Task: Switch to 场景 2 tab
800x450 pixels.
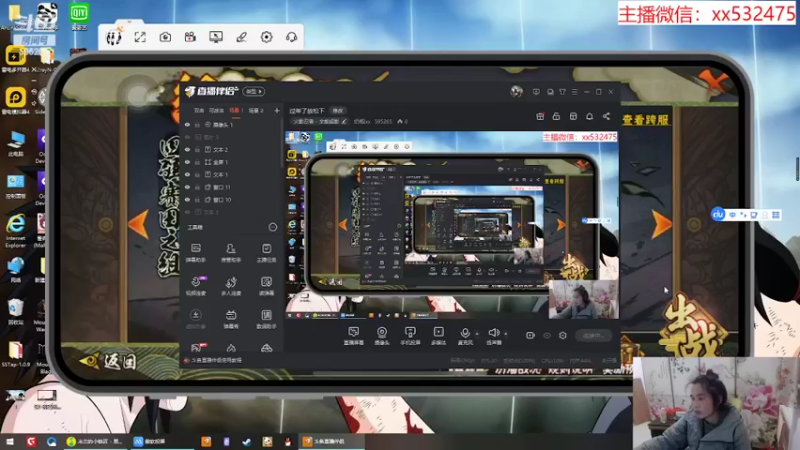Action: (256, 110)
